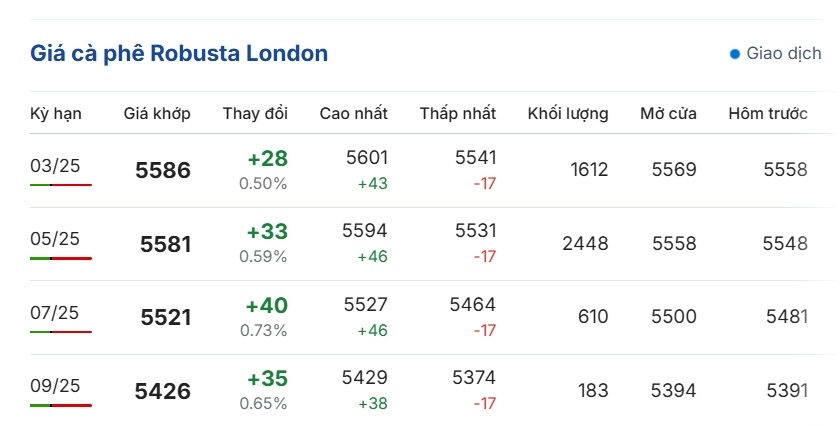Select the Giá khớp column header

157,114
